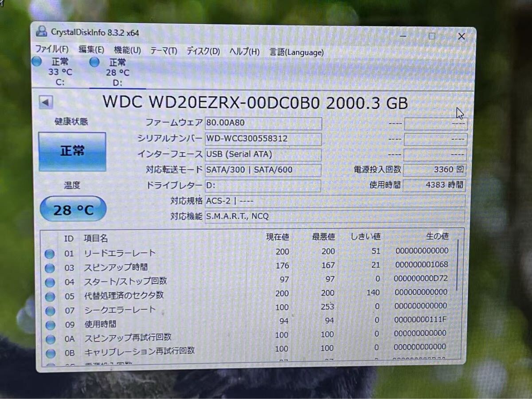The width and height of the screenshot is (532, 399).
Task: Click status orb for スタート/ストップ回数 row
Action: click(50, 282)
